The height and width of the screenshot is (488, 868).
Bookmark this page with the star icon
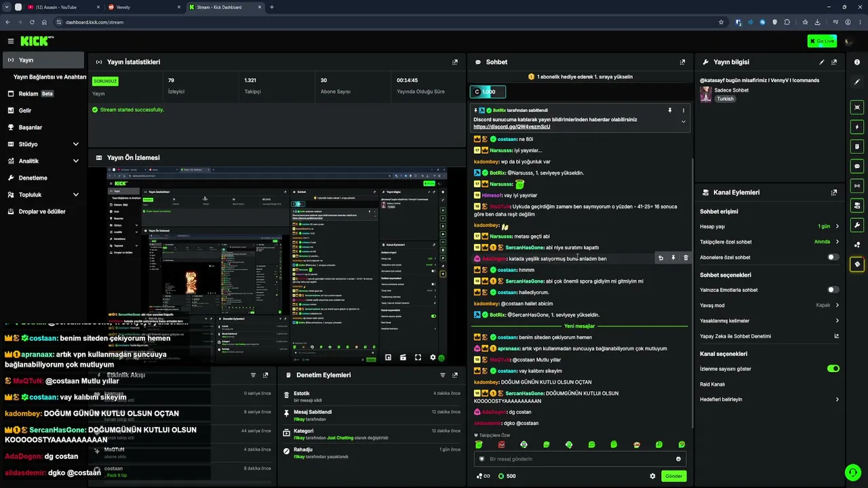[721, 22]
